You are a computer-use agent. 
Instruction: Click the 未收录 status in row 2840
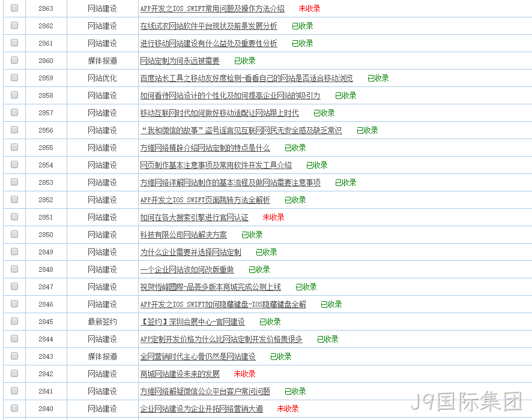tap(288, 409)
